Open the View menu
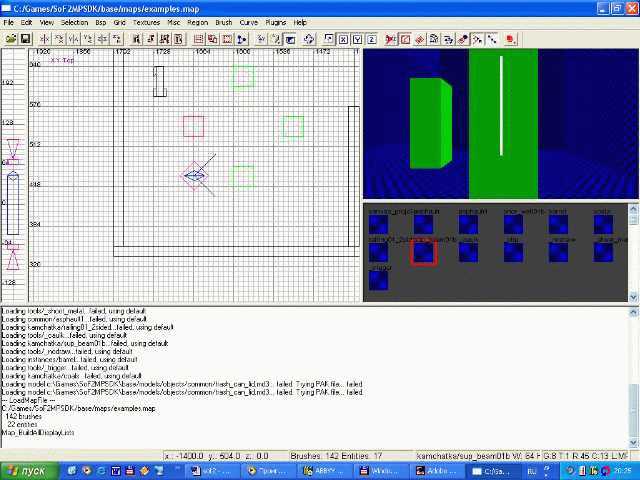 coord(47,22)
